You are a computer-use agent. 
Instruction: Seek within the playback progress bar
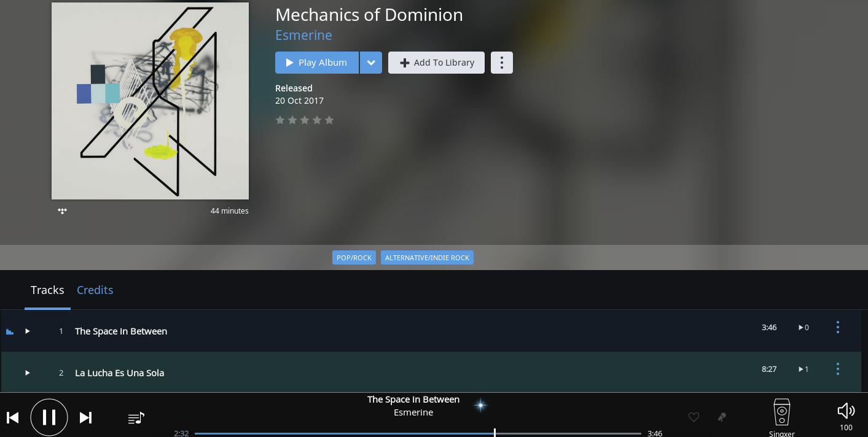tap(418, 433)
